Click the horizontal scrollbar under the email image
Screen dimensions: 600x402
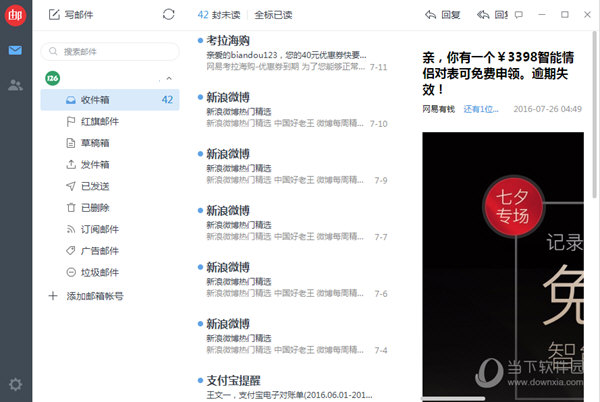pos(453,399)
